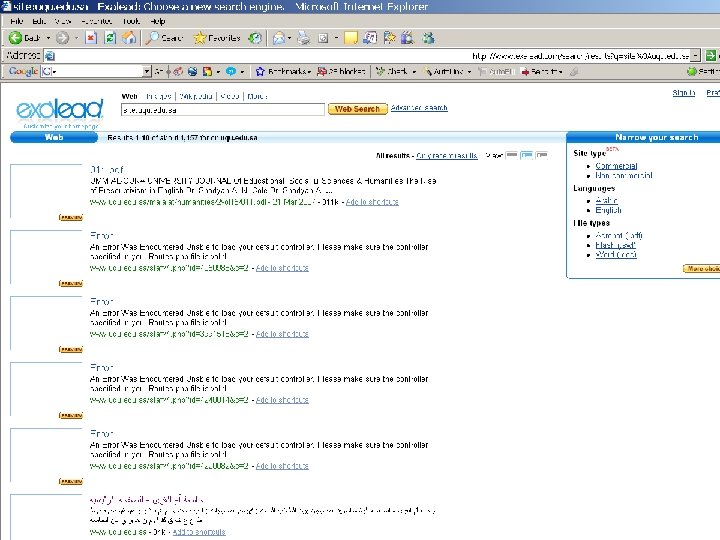720x540 pixels.
Task: Open the File menu
Action: point(17,21)
